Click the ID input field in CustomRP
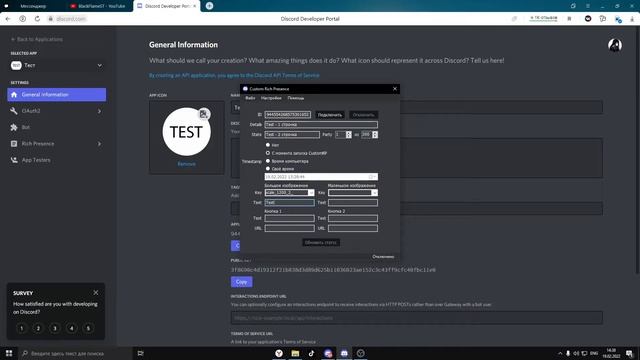Screen dimensions: 640x360 click(x=287, y=115)
